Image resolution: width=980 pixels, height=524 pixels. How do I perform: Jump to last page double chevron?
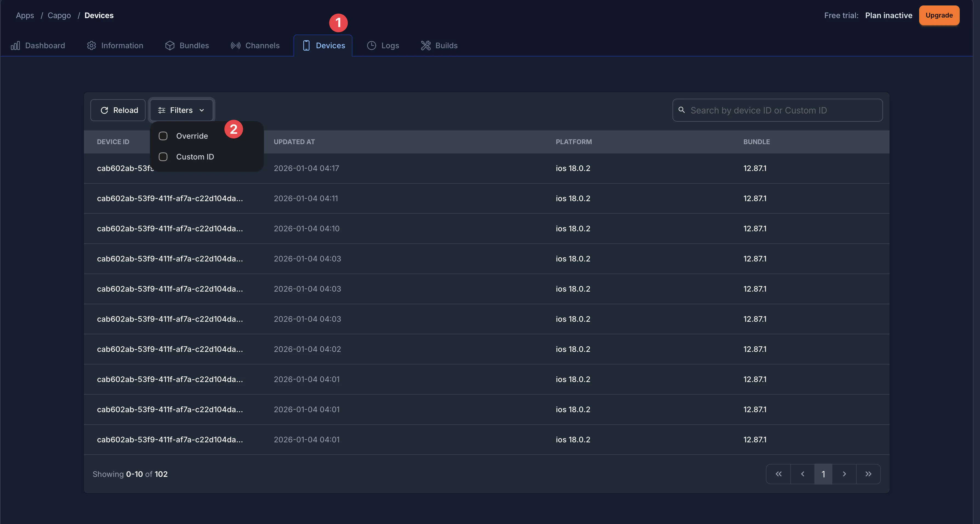[x=868, y=474]
